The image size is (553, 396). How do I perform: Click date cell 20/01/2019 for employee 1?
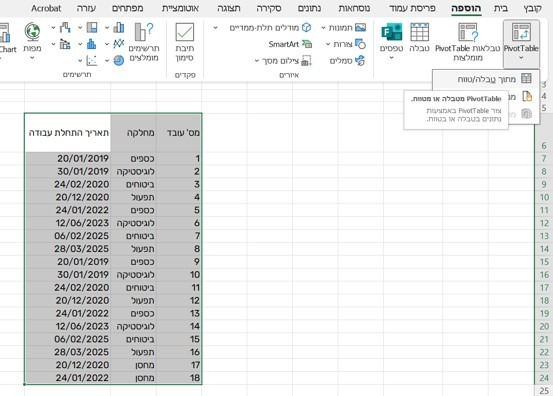coord(68,158)
